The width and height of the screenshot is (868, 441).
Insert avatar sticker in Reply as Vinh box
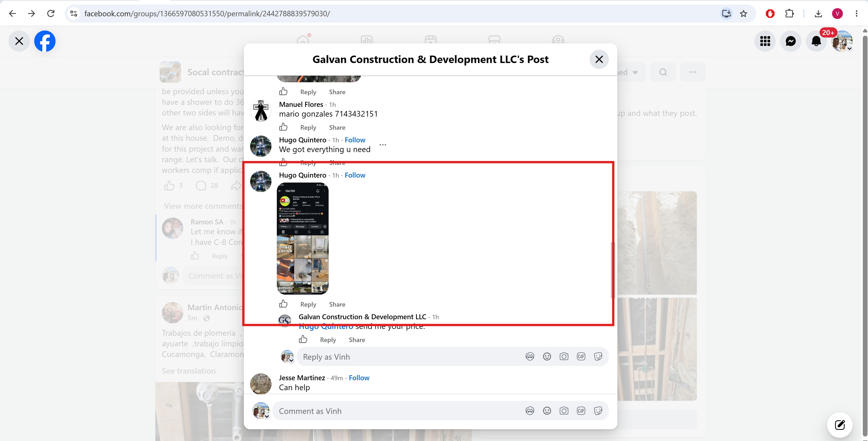(x=530, y=357)
